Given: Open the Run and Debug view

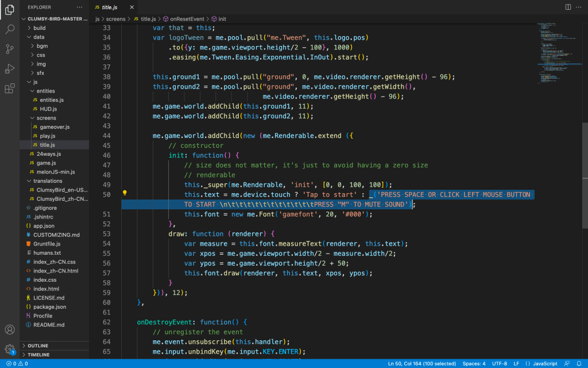Looking at the screenshot, I should click(x=10, y=69).
